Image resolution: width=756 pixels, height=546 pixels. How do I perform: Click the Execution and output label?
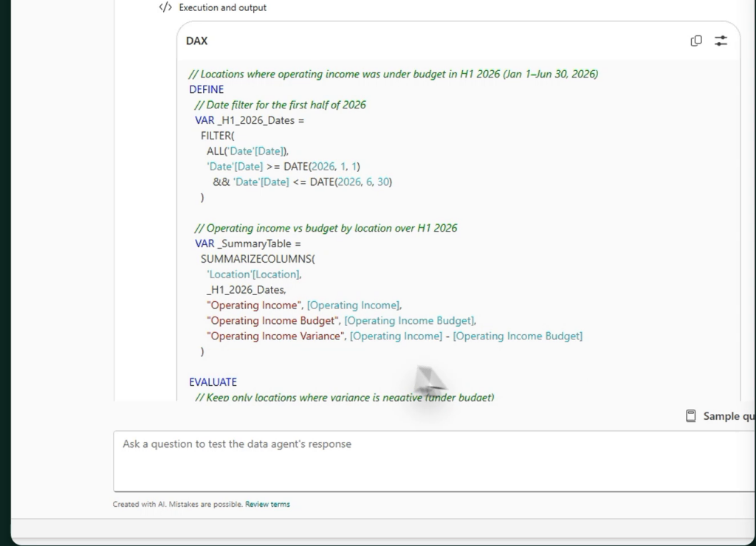click(222, 7)
